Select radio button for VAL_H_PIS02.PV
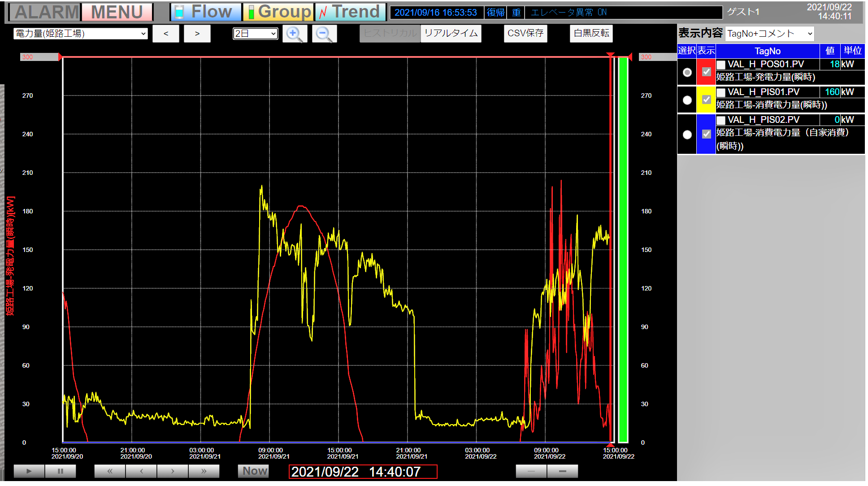Viewport: 868px width, 486px height. pos(687,135)
